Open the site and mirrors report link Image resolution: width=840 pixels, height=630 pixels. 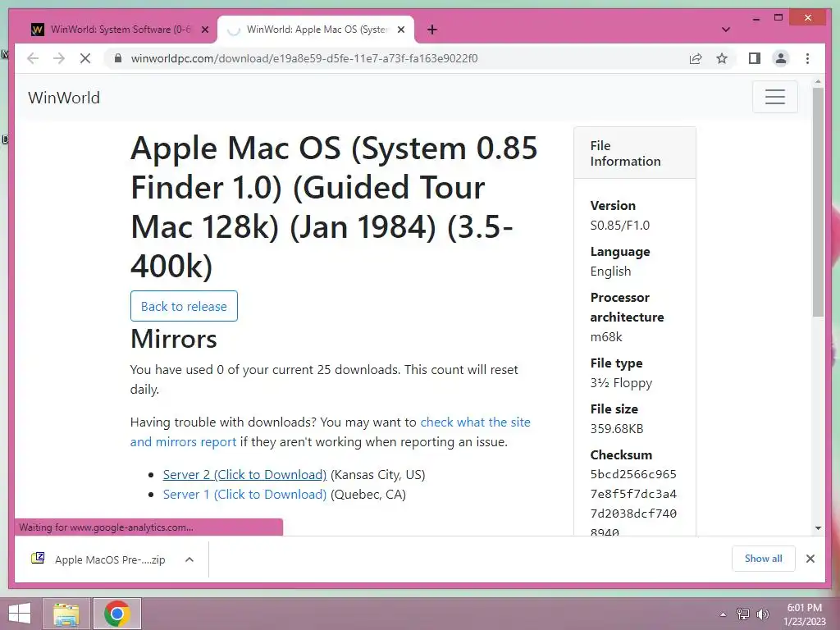click(330, 431)
